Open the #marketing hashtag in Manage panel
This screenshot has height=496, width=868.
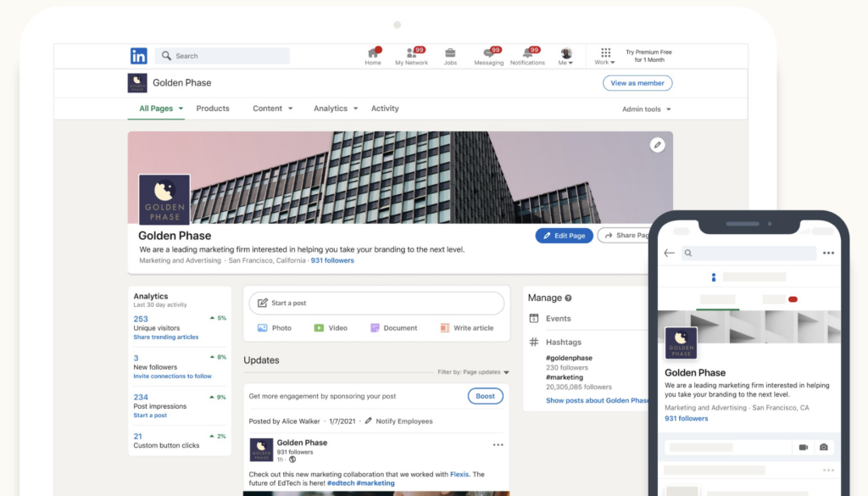(x=564, y=377)
